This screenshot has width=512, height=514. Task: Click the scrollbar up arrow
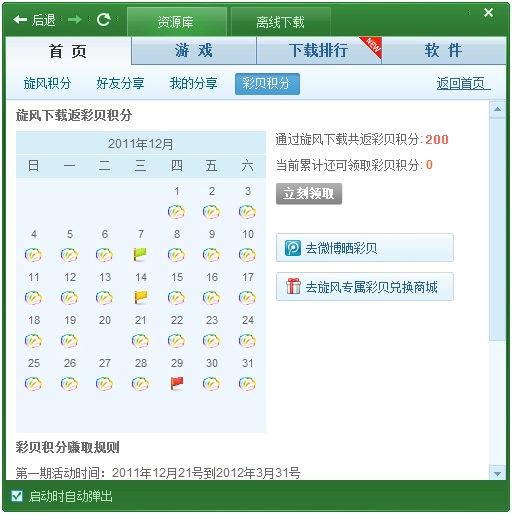[x=497, y=109]
